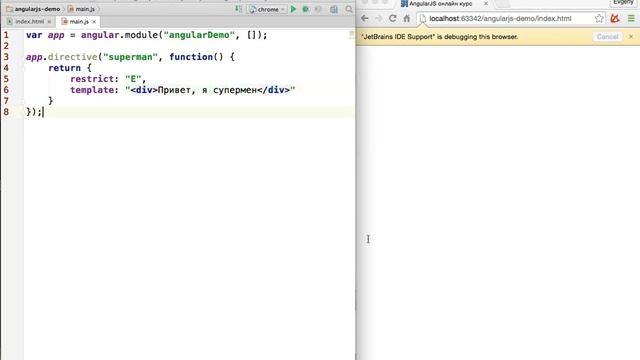The image size is (640, 360).
Task: Dismiss the debugging infobar with the X
Action: tap(631, 37)
